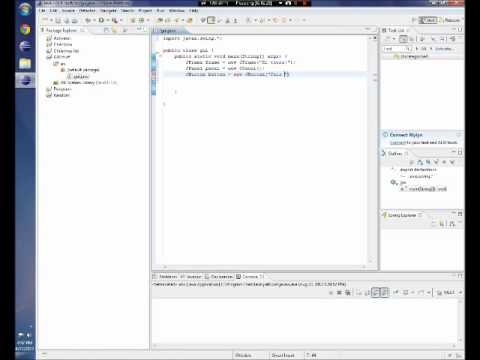Click the Search flashlight toolbar icon

pyautogui.click(x=177, y=20)
